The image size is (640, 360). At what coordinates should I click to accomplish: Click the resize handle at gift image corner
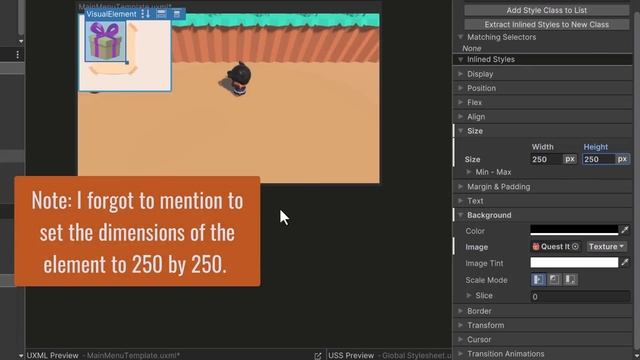pos(127,62)
